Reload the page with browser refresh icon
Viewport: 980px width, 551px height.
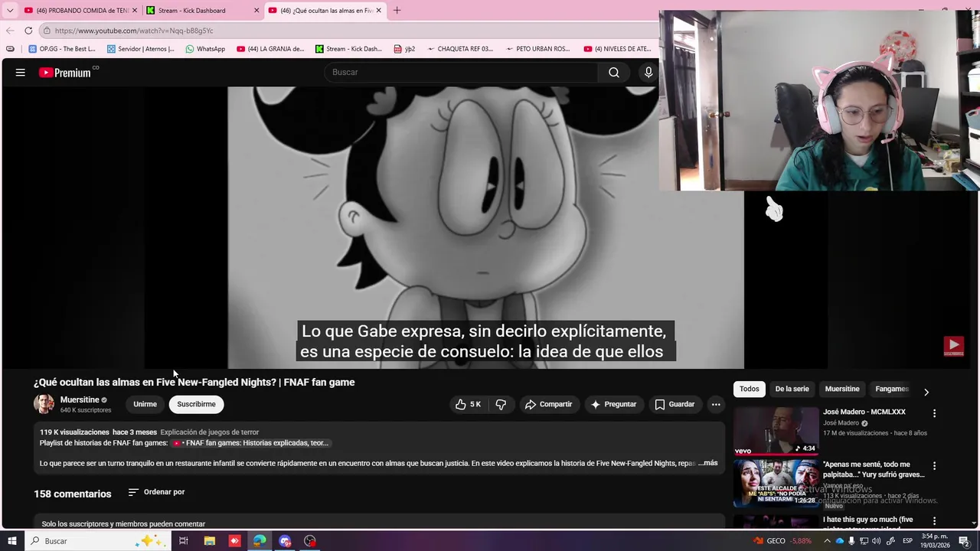[28, 31]
